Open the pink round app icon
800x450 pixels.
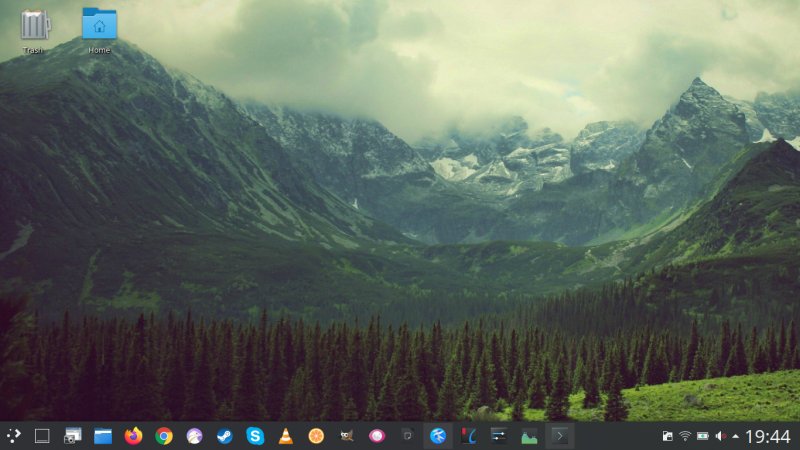coord(377,436)
